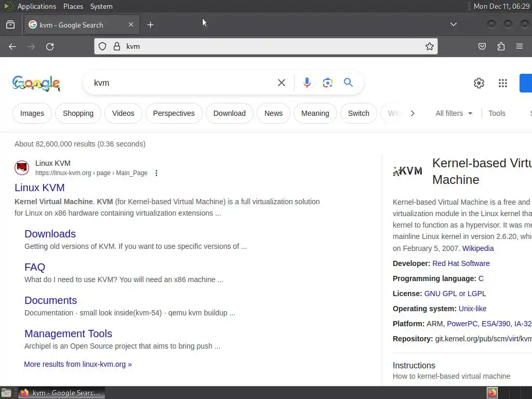Click the Google search box with kvm
Viewport: 532px width, 399px height.
click(x=183, y=83)
